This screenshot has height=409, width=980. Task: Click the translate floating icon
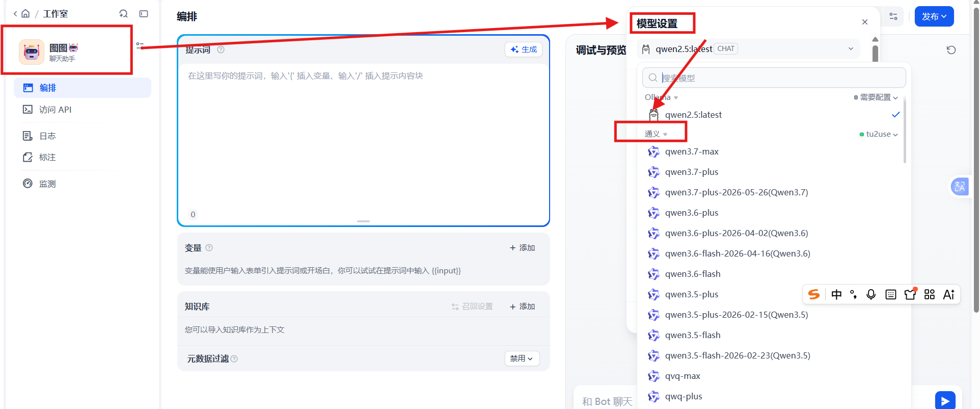coord(960,187)
